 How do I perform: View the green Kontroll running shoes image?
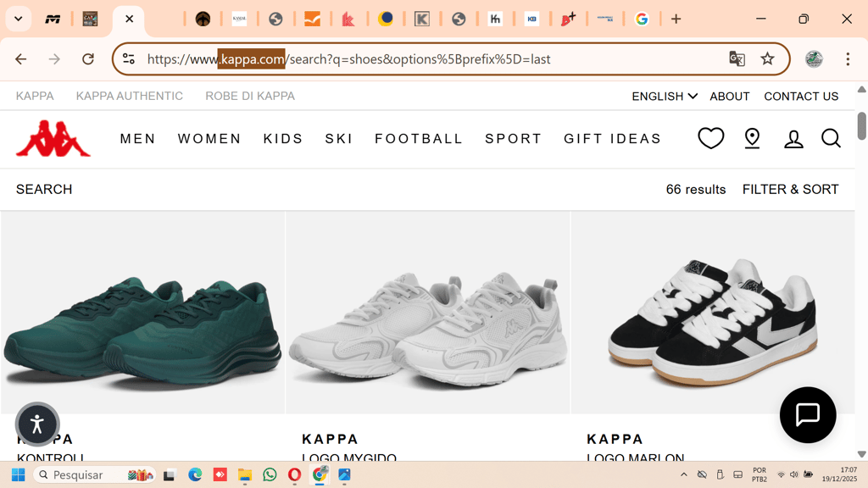142,313
